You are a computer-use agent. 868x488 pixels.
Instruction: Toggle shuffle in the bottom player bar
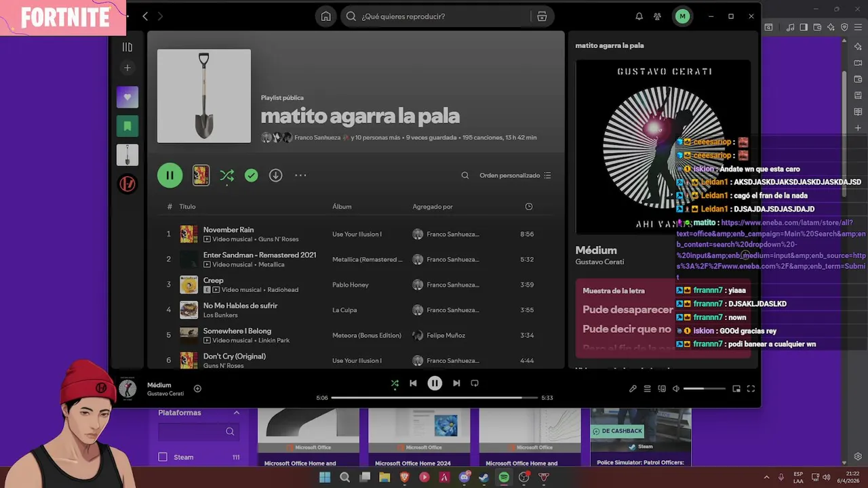[x=395, y=384]
